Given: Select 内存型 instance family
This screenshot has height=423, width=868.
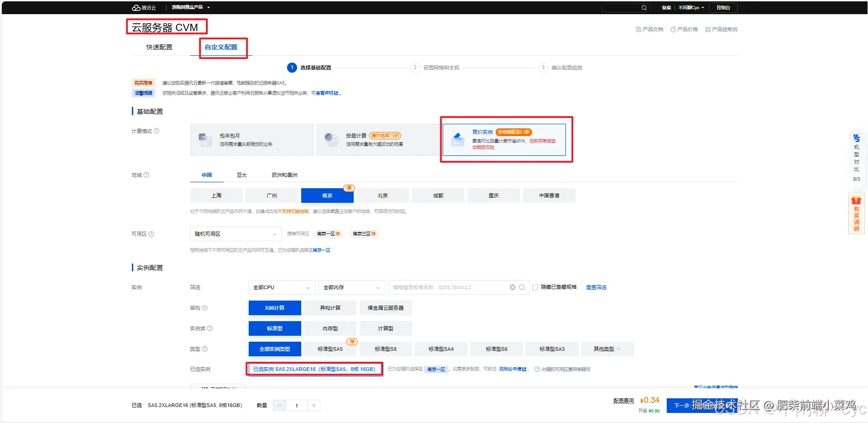Looking at the screenshot, I should coord(330,328).
